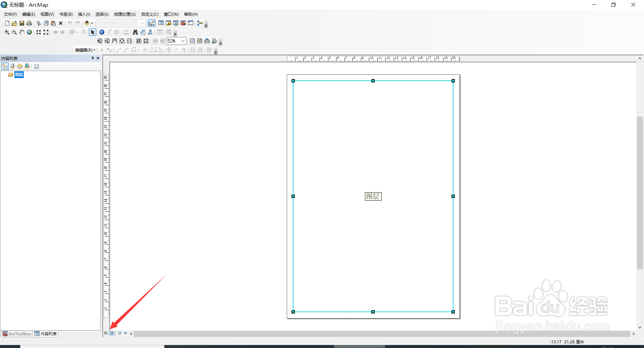Viewport: 644px width, 348px height.
Task: Zoom layout to whole page
Action: click(122, 41)
